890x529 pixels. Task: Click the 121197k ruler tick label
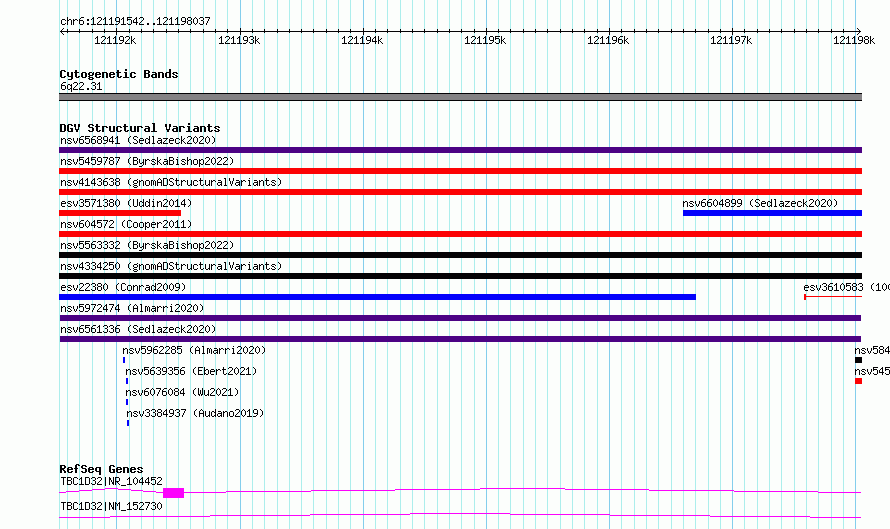click(731, 40)
